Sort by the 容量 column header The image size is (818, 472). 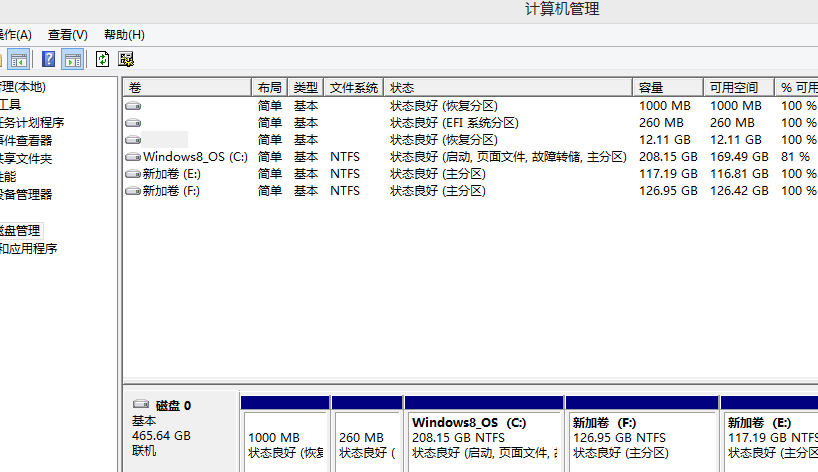coord(652,88)
